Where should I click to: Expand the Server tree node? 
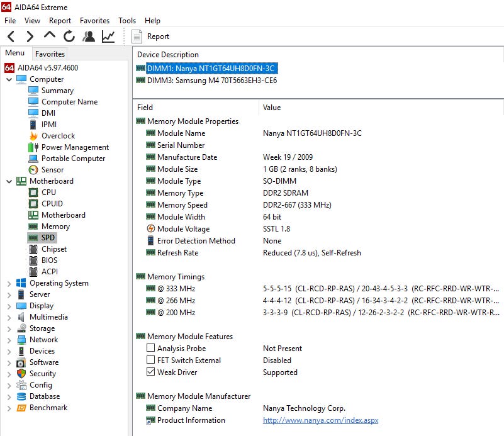pos(9,295)
